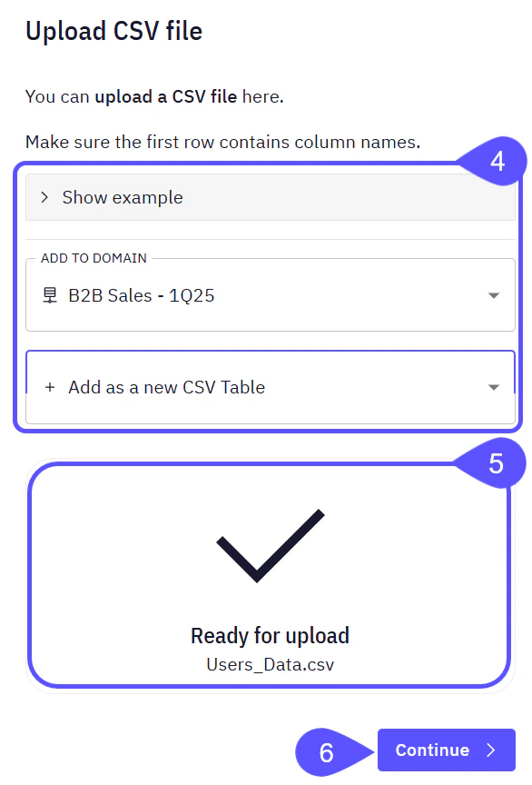The image size is (532, 785).
Task: Click the dropdown caret on the domain selector
Action: click(493, 295)
